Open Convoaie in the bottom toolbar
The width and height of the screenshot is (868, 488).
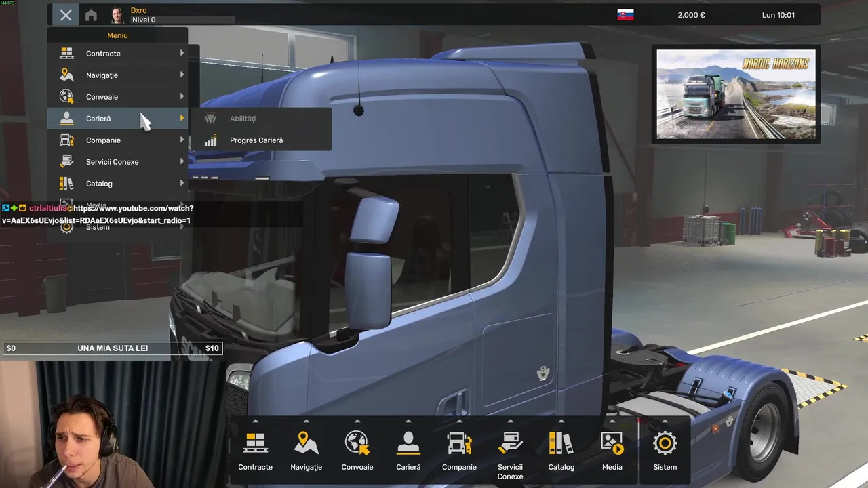[357, 450]
